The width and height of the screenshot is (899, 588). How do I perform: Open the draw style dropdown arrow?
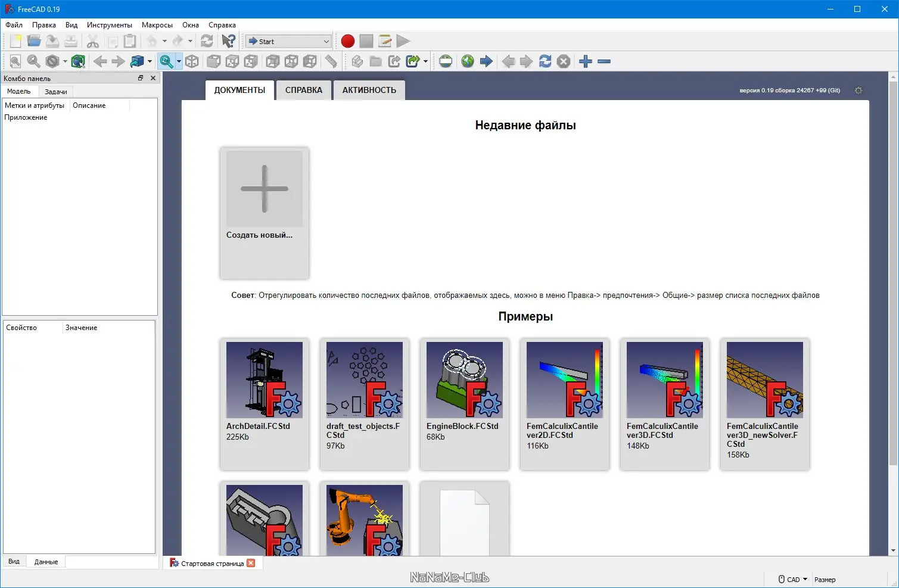[x=65, y=61]
